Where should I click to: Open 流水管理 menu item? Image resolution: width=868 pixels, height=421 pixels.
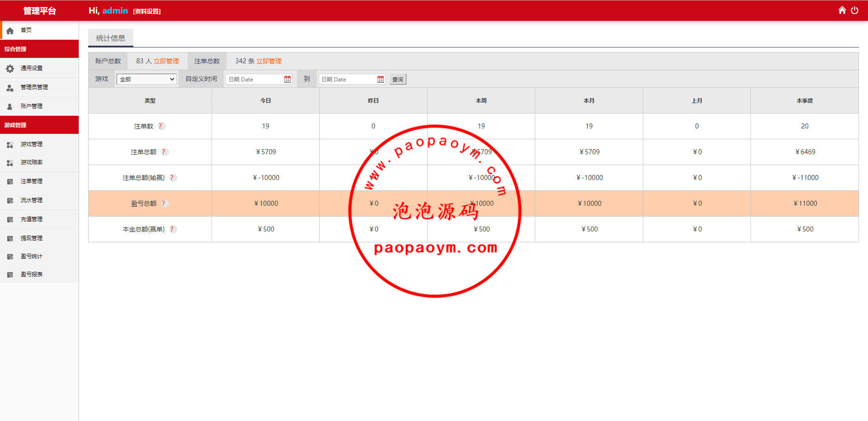click(39, 200)
